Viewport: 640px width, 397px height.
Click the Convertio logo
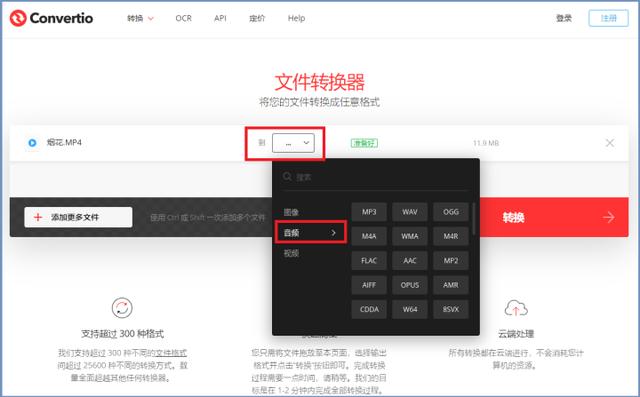click(x=51, y=18)
